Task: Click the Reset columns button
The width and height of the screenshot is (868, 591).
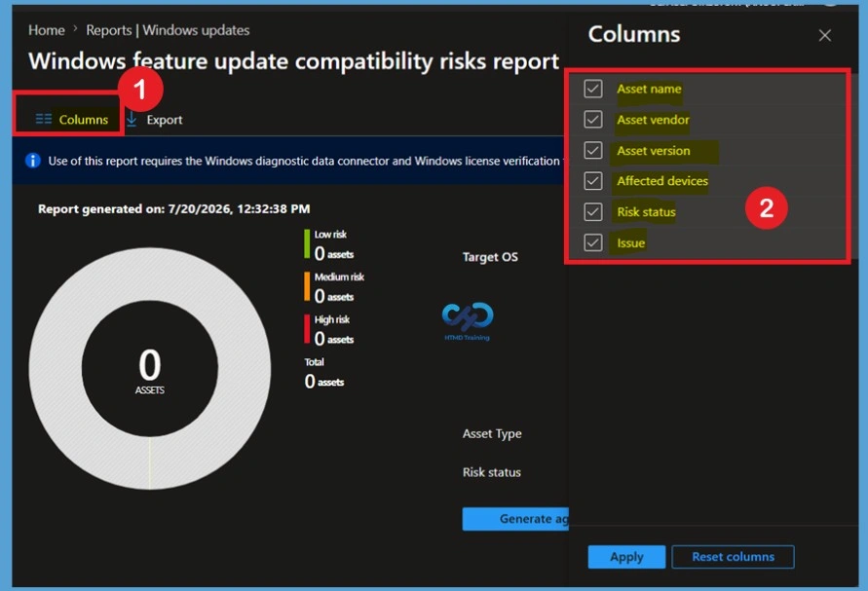Action: click(x=733, y=557)
